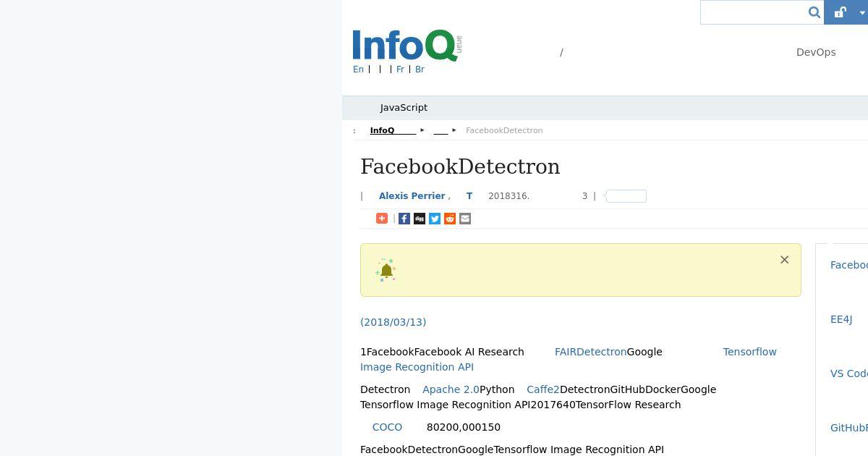Open the FAIRDetectron link

coord(590,352)
